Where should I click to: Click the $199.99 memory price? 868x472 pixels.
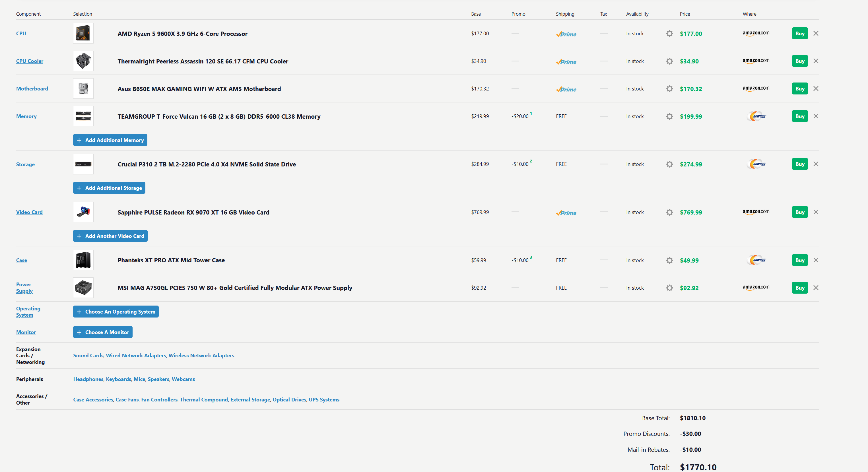coord(691,117)
